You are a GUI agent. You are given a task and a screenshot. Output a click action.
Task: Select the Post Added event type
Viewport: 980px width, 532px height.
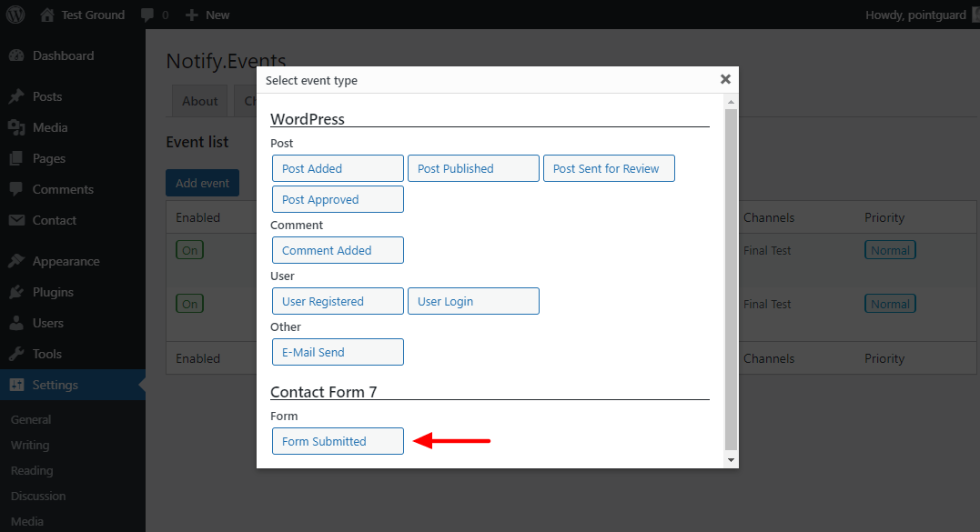[x=338, y=168]
